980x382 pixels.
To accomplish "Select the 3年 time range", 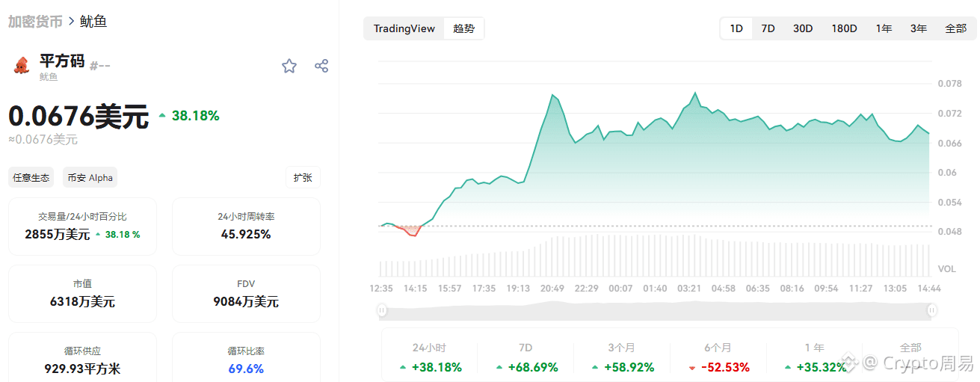I will pos(919,28).
